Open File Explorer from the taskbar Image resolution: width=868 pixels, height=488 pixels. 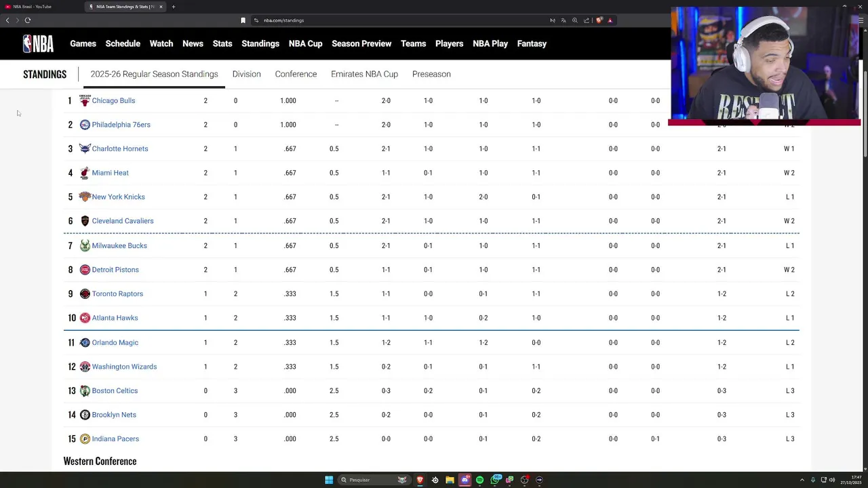click(x=450, y=480)
